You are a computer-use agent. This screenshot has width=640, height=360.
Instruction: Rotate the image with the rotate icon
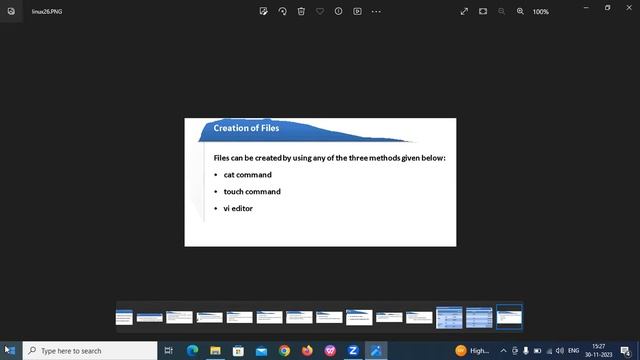(282, 11)
